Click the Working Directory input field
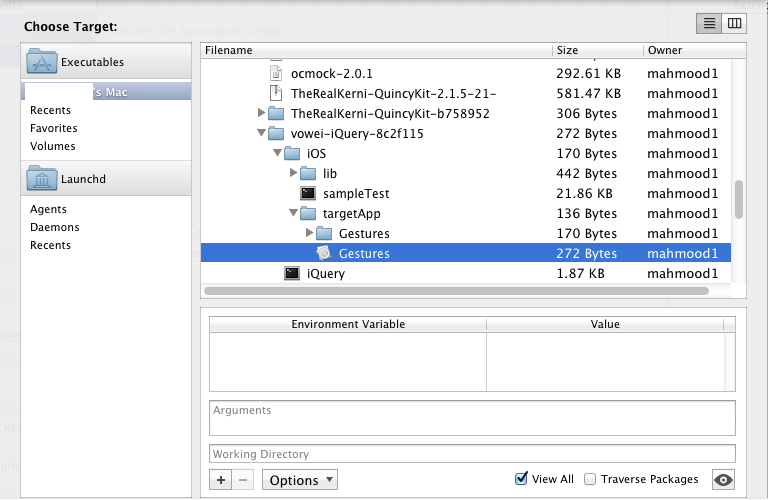 click(472, 454)
